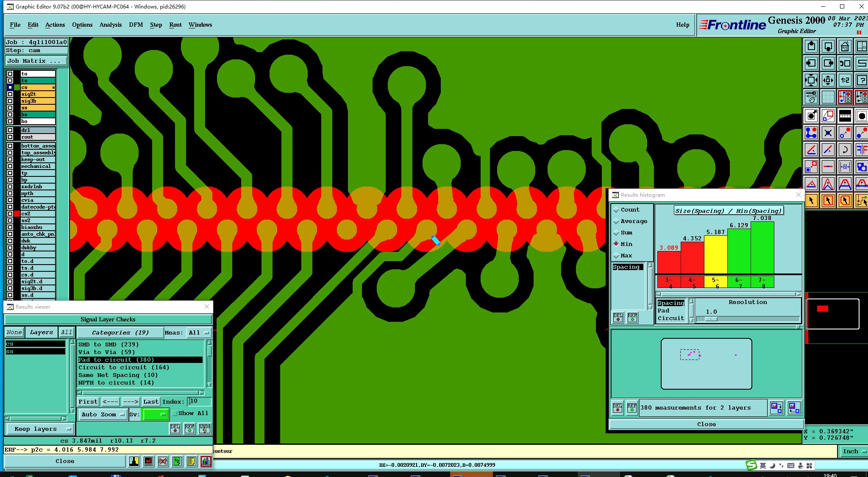The height and width of the screenshot is (477, 868).
Task: Select the Count radio option
Action: coord(616,210)
